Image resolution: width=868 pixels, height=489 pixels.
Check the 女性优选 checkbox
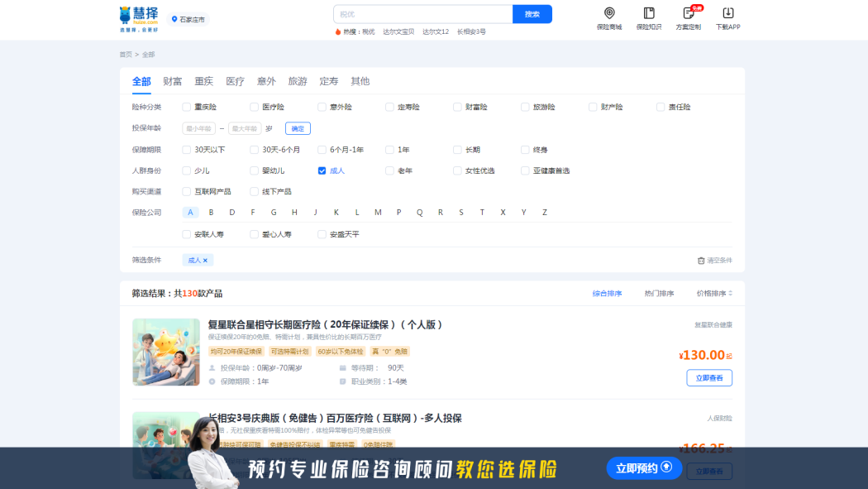[457, 170]
